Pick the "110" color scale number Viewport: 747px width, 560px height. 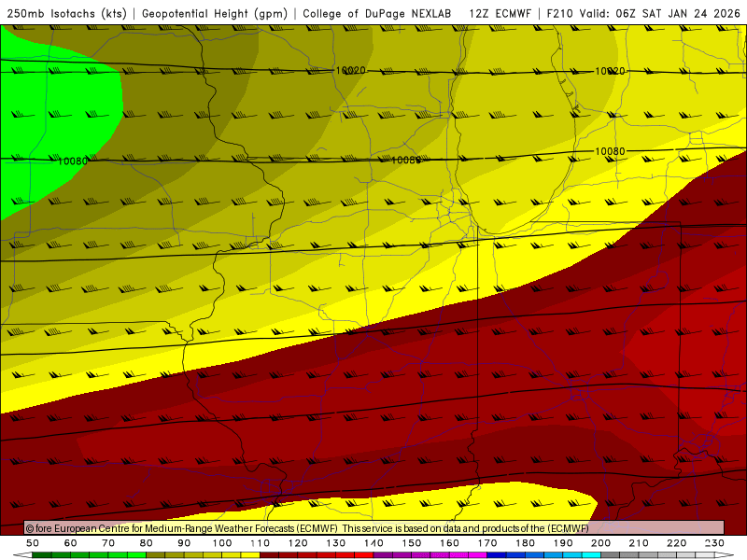260,543
